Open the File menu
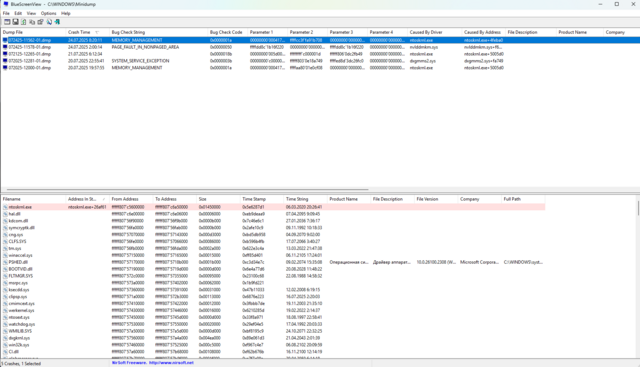Image resolution: width=640 pixels, height=367 pixels. coord(6,13)
